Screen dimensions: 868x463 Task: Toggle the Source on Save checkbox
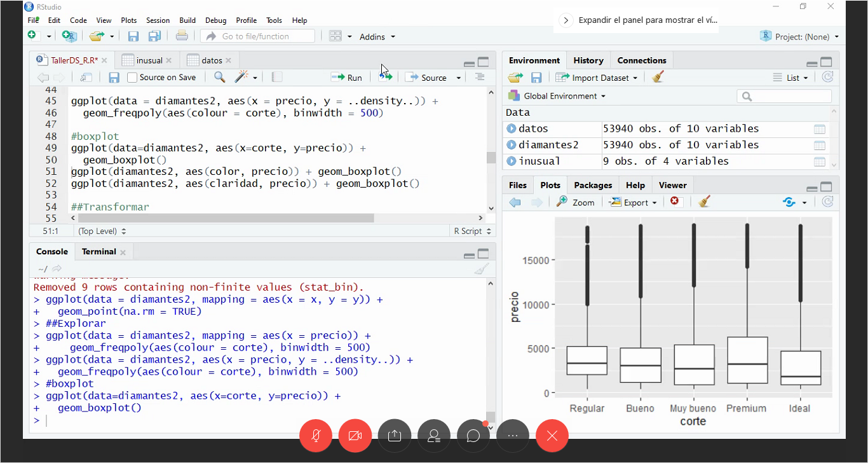pos(132,78)
